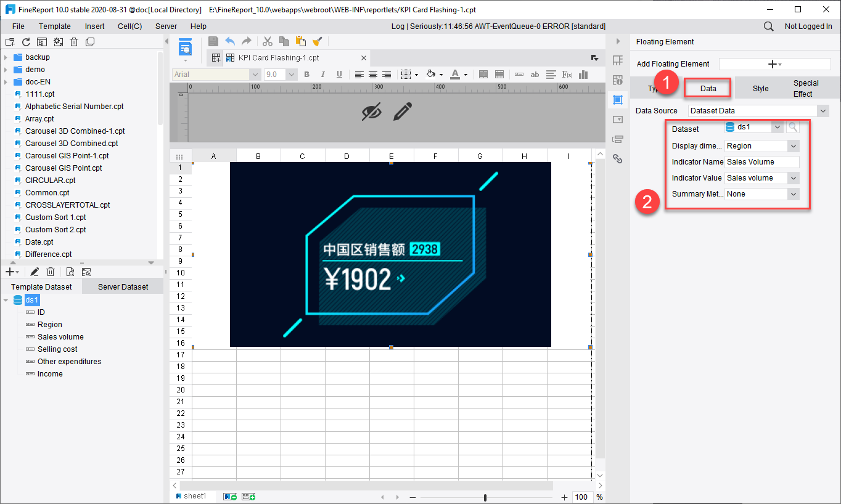
Task: Click the zoom slider handle
Action: point(485,497)
